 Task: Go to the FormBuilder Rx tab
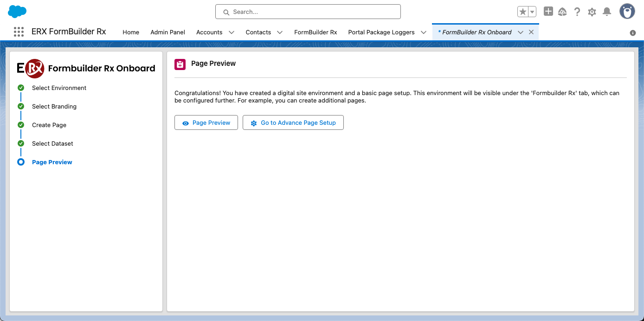click(316, 32)
